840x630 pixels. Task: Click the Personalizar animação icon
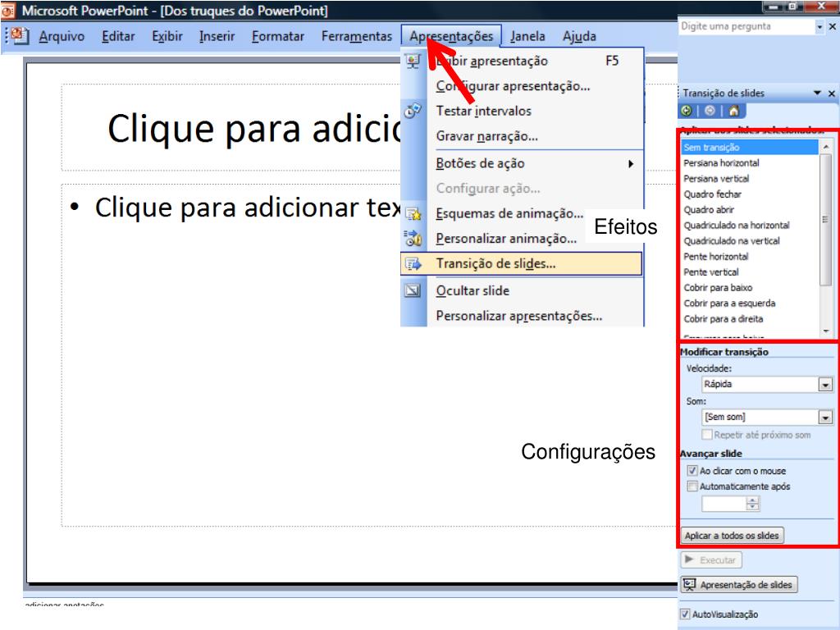tap(413, 239)
